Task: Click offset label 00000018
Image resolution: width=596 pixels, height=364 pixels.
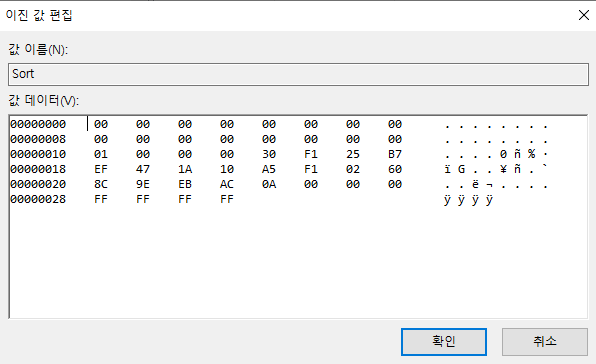Action: [x=38, y=169]
